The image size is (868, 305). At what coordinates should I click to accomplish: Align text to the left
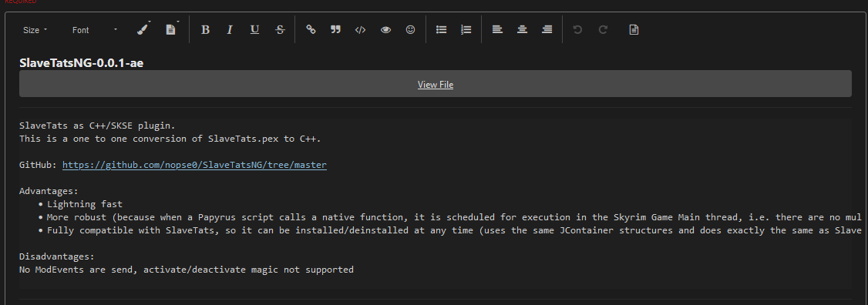click(497, 30)
